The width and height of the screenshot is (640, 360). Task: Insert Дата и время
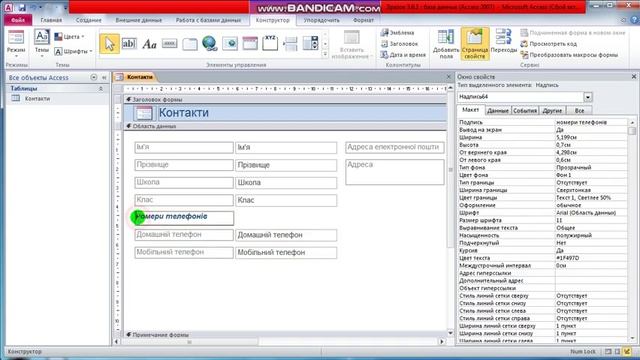click(x=403, y=55)
